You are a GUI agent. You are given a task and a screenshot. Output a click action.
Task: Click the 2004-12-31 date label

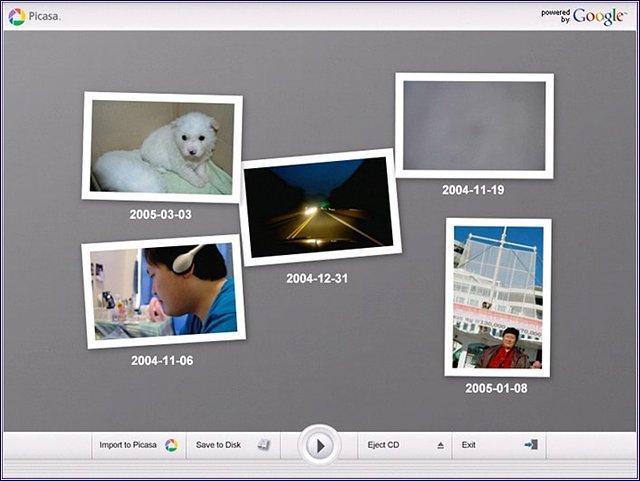point(316,279)
